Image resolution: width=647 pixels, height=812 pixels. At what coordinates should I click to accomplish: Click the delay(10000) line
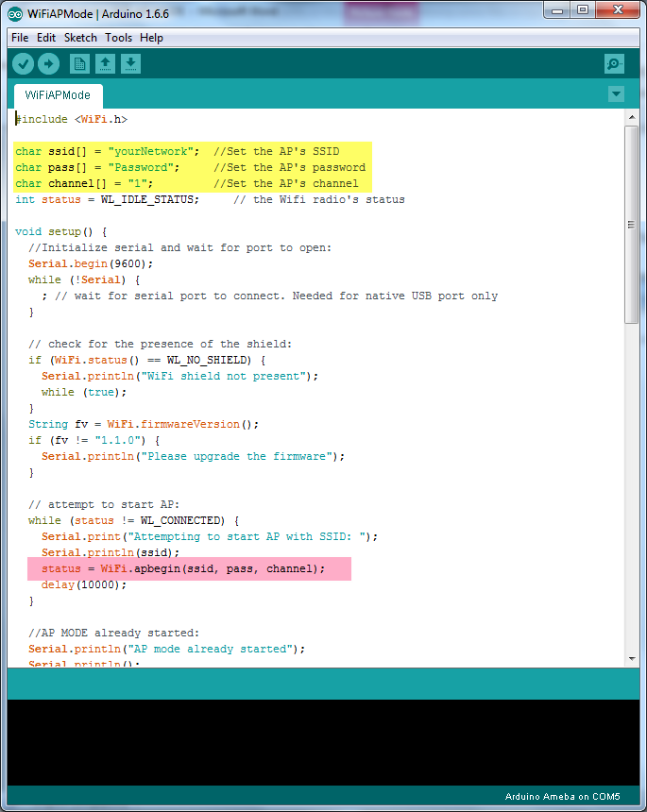(84, 584)
